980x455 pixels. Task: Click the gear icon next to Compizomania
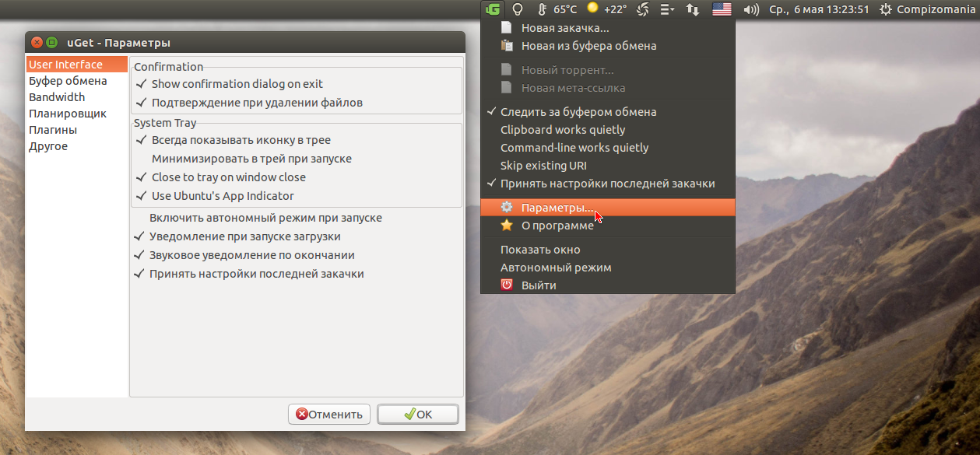[x=886, y=9]
